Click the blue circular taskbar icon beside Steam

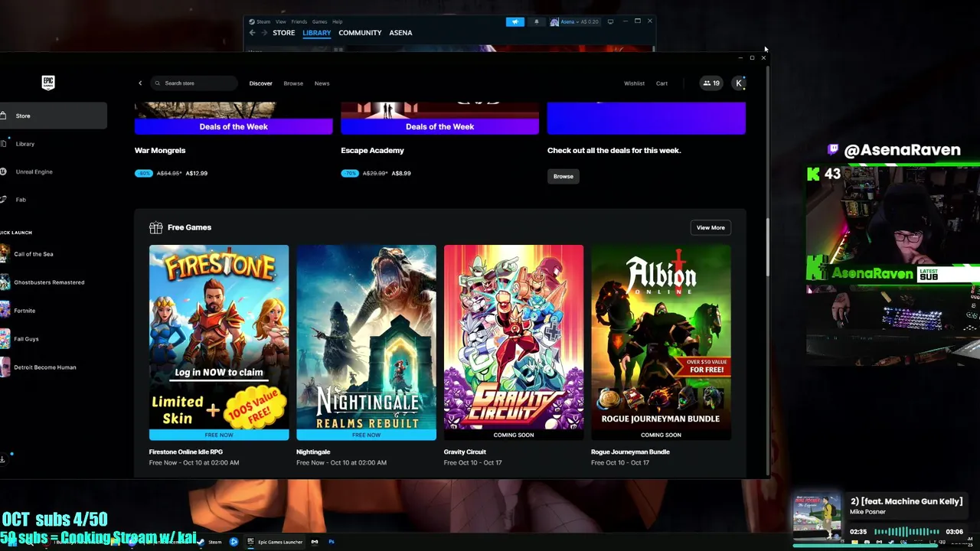234,542
